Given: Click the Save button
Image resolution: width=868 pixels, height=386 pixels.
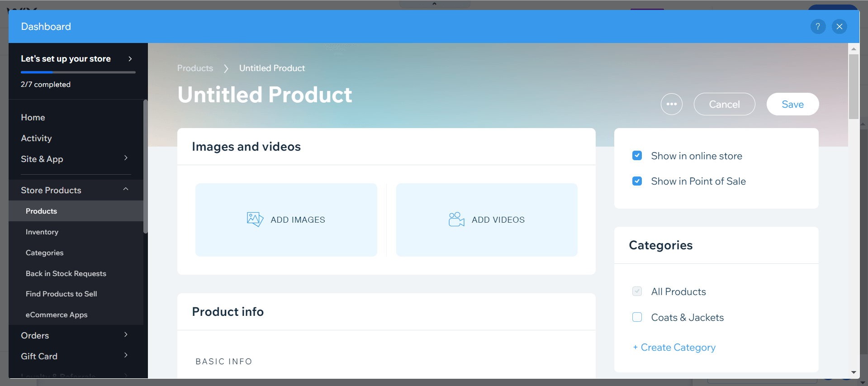Looking at the screenshot, I should 792,104.
